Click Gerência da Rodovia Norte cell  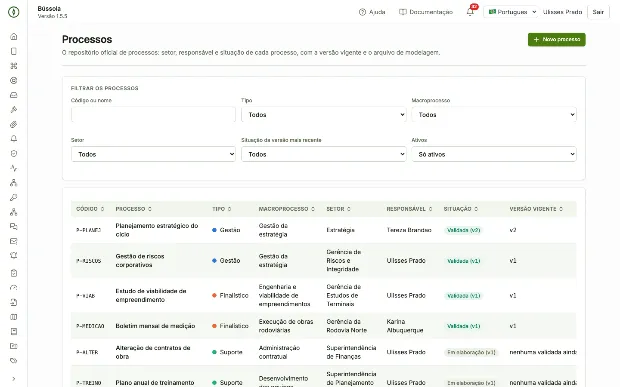[x=346, y=326]
